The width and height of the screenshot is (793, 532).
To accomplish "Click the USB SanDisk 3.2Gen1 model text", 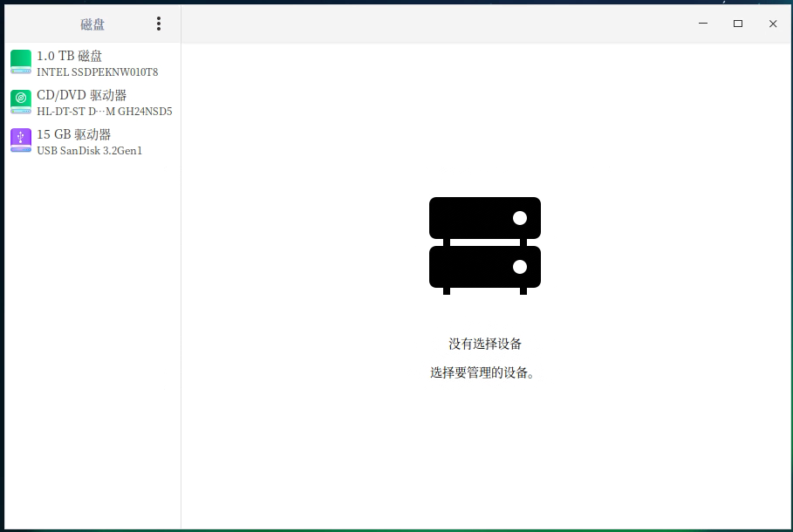I will 89,151.
